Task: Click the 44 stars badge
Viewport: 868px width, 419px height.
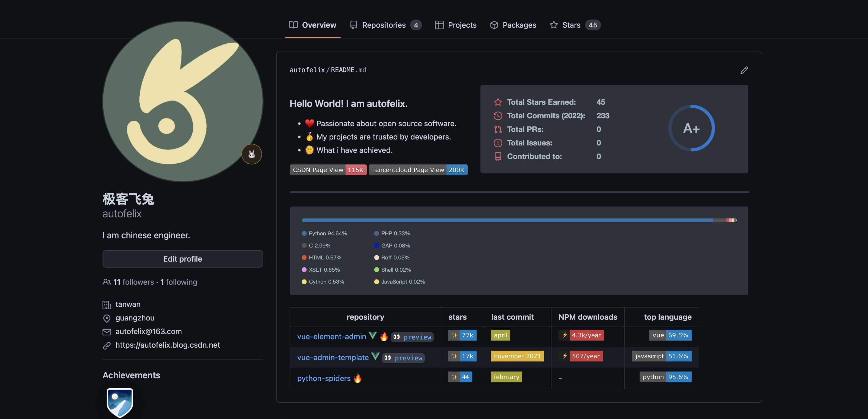Action: coord(460,377)
